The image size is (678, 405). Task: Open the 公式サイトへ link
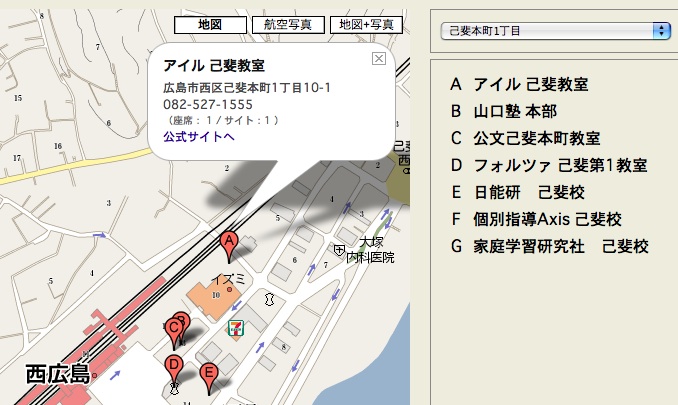[x=198, y=136]
